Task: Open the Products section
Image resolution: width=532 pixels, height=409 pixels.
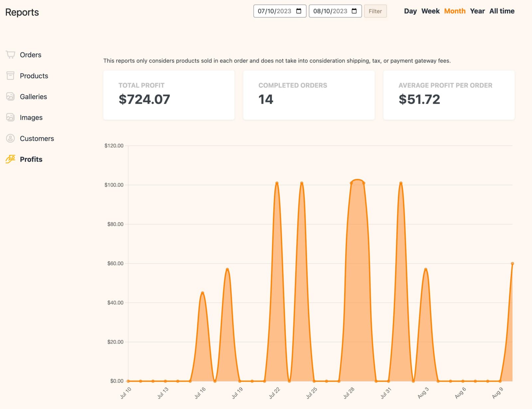Action: [x=34, y=76]
